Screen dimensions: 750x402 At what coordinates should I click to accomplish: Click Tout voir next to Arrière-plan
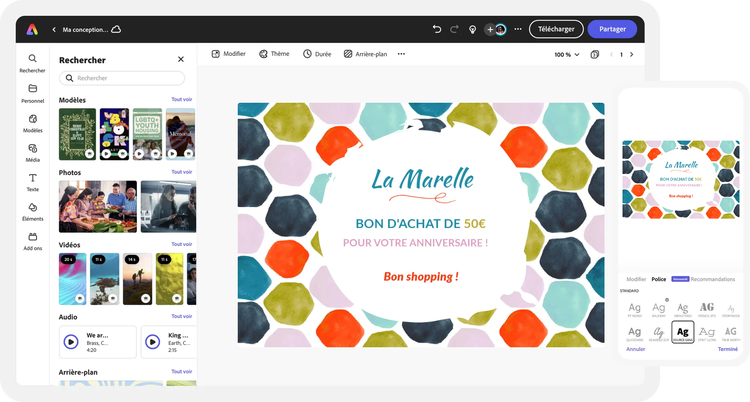(x=182, y=371)
